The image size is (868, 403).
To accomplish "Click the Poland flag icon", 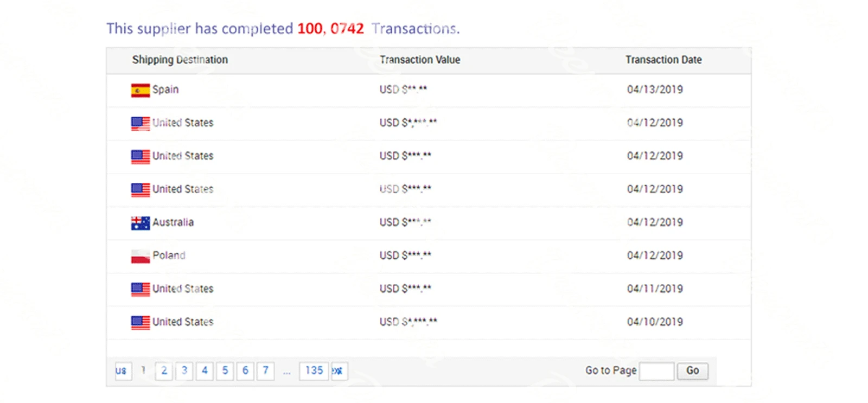I will [140, 256].
